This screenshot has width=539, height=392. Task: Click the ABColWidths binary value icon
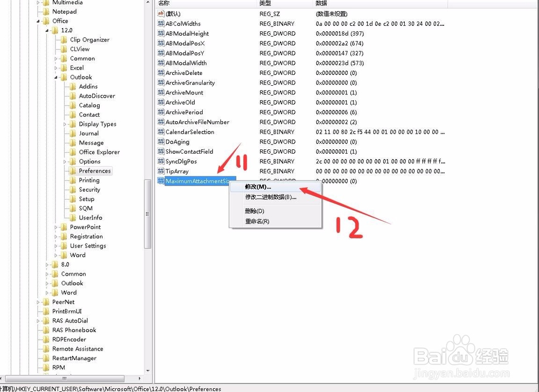click(x=161, y=24)
